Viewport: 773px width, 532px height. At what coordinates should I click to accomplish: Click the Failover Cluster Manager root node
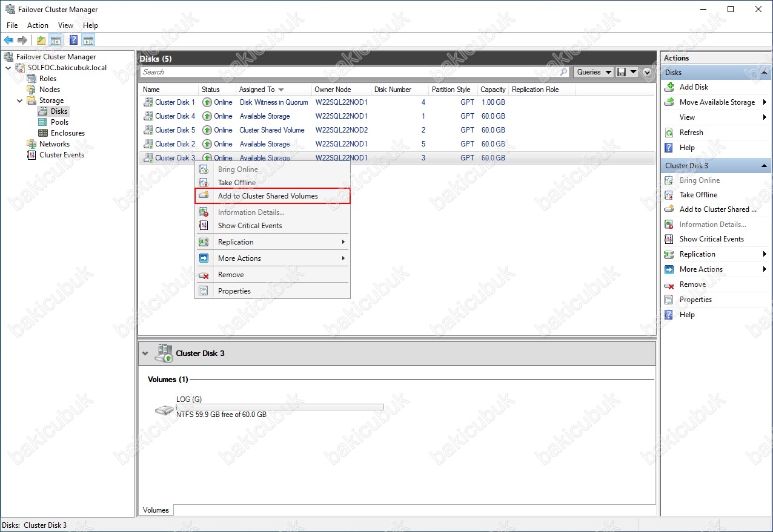(x=56, y=57)
